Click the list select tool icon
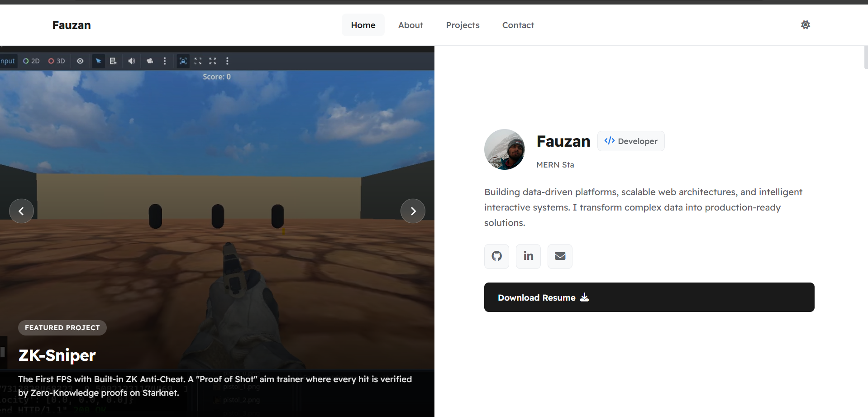The height and width of the screenshot is (417, 868). (113, 61)
